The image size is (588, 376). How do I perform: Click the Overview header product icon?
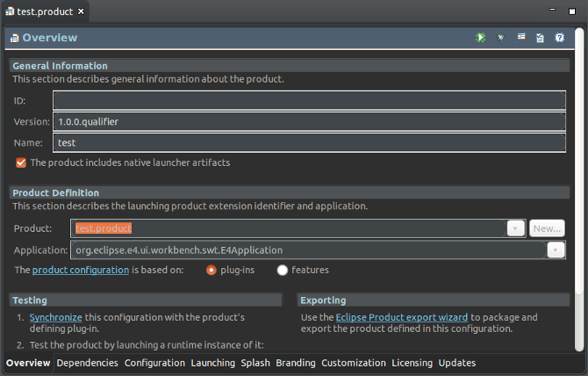(14, 38)
